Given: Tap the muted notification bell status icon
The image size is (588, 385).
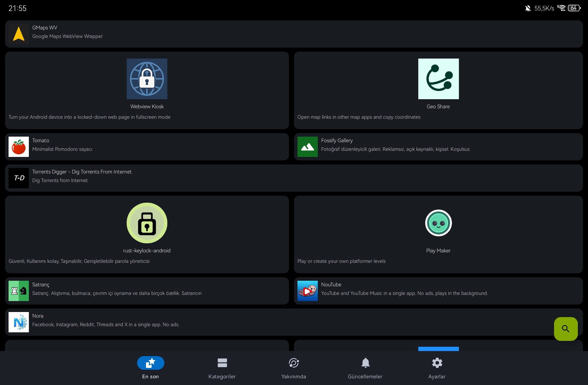Looking at the screenshot, I should click(x=528, y=8).
